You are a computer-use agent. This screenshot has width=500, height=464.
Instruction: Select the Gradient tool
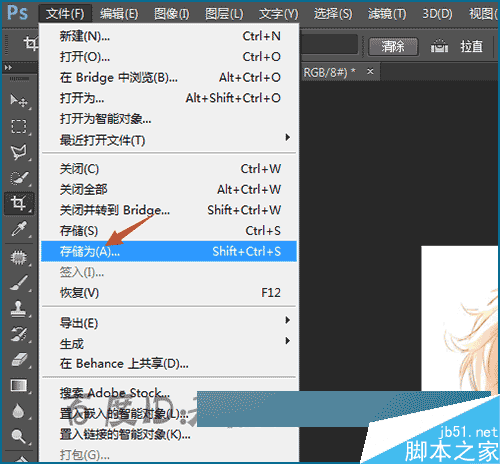[19, 386]
